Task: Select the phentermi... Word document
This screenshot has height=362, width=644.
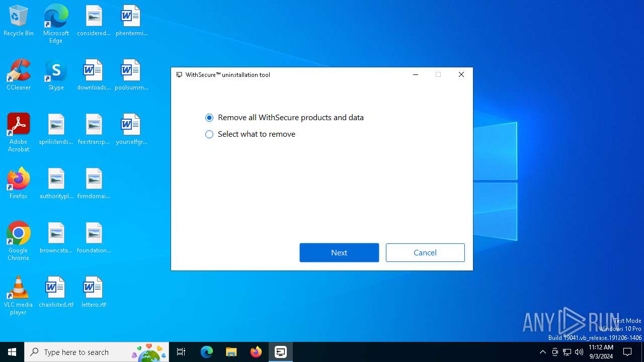Action: 131,21
